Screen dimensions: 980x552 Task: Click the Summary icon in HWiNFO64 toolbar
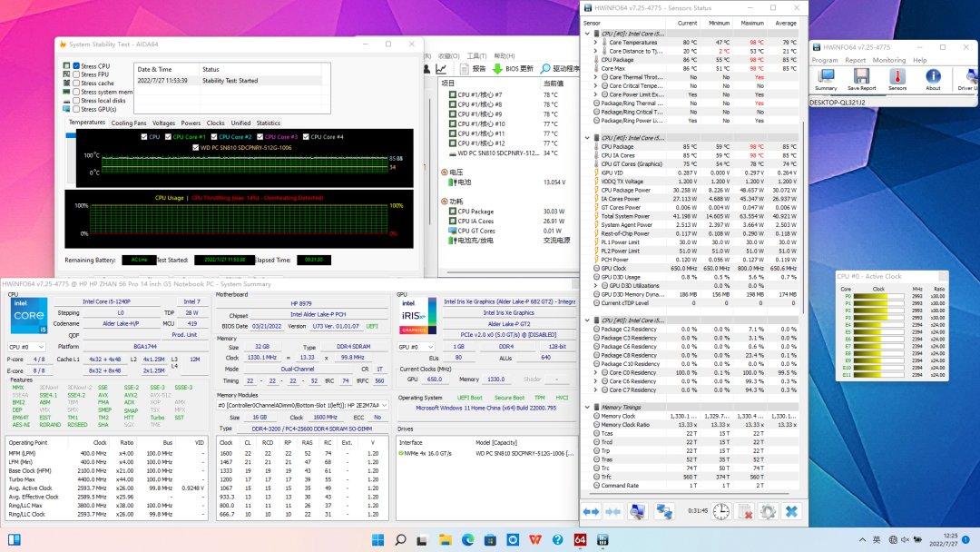(826, 78)
